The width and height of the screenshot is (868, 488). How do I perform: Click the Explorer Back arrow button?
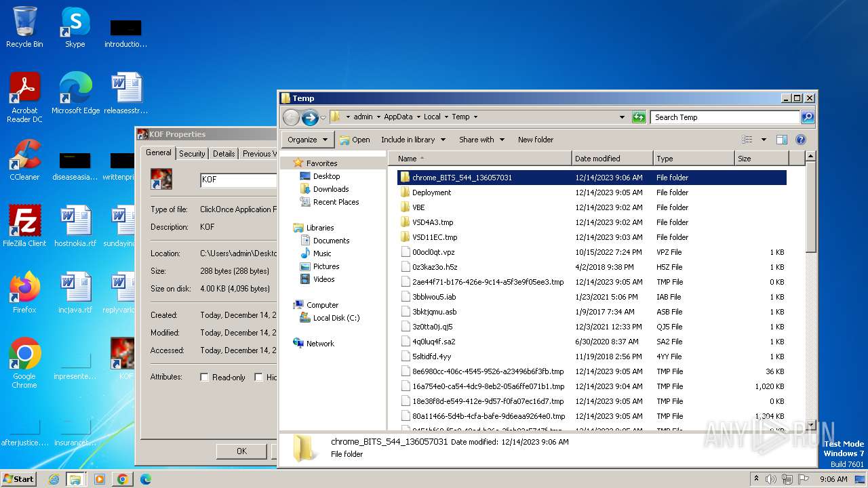291,117
